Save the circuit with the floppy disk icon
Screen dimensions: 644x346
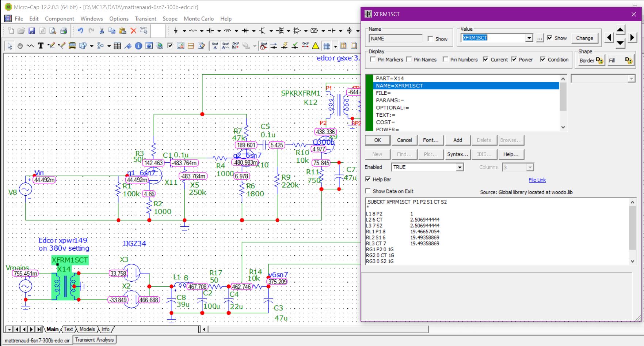(32, 31)
